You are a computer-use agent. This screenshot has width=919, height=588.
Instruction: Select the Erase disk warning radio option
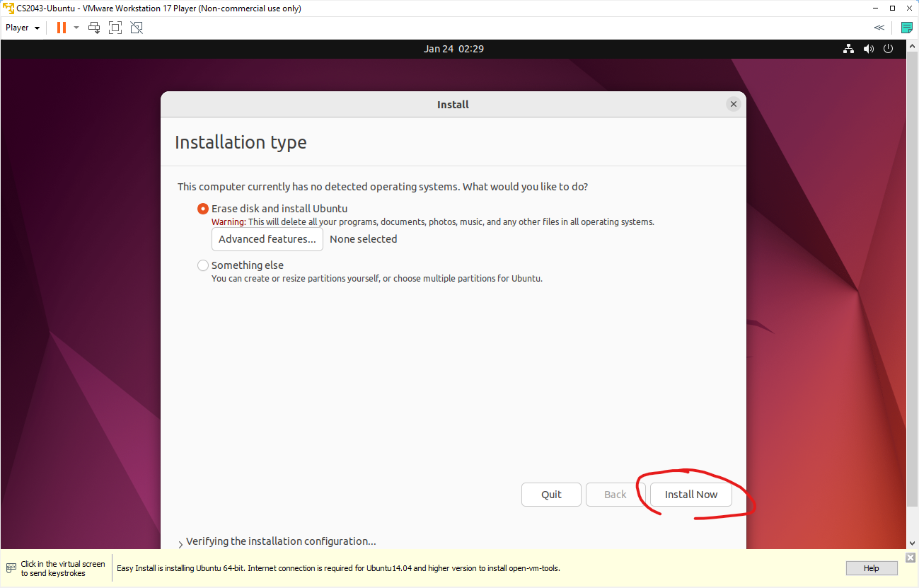point(203,209)
